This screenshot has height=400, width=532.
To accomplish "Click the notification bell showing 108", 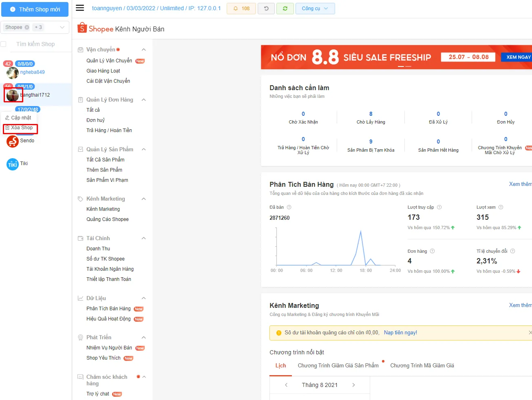I will point(241,9).
